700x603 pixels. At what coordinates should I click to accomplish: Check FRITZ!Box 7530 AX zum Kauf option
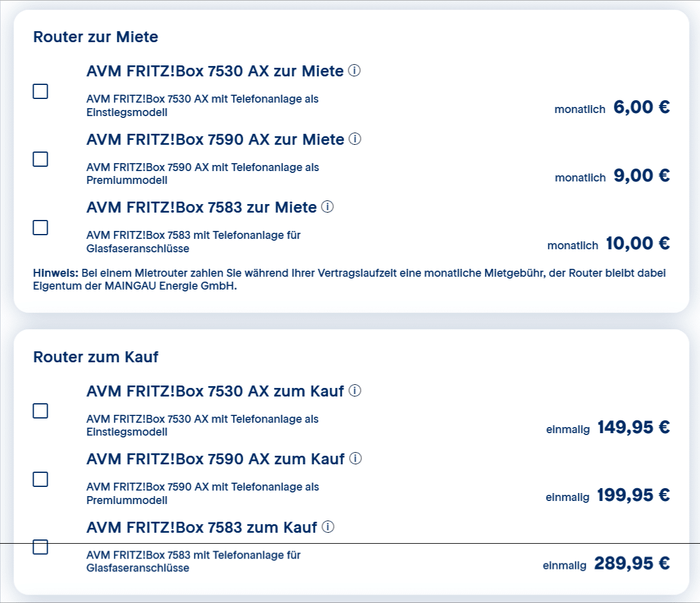pos(40,411)
